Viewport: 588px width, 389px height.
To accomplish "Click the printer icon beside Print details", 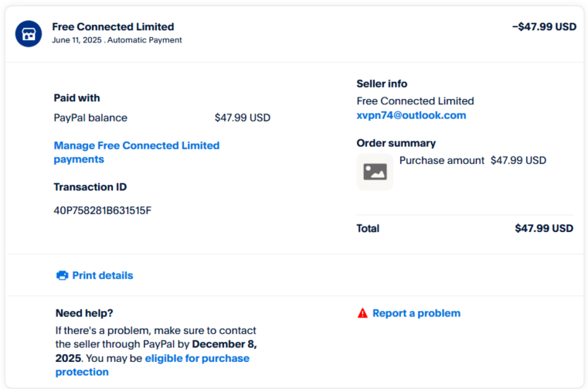I will 63,275.
